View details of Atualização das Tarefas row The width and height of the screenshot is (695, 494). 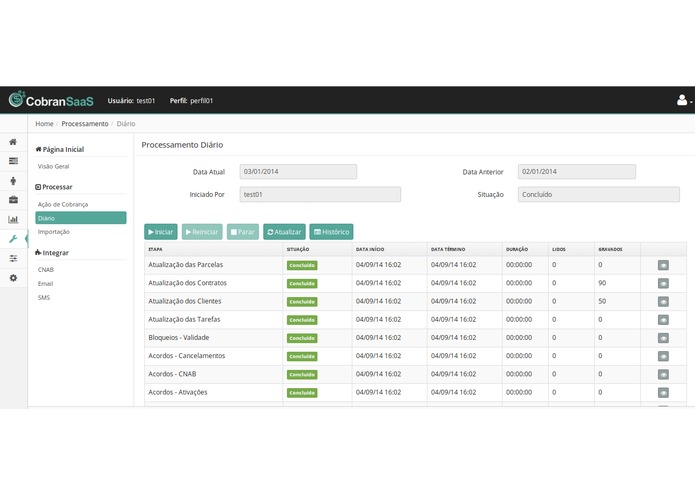663,320
